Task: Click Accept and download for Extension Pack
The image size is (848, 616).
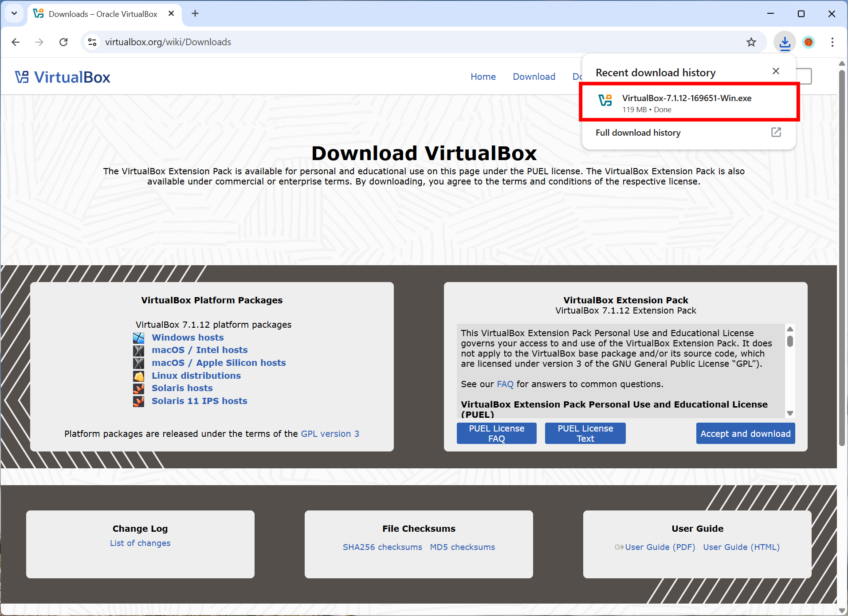Action: [745, 433]
